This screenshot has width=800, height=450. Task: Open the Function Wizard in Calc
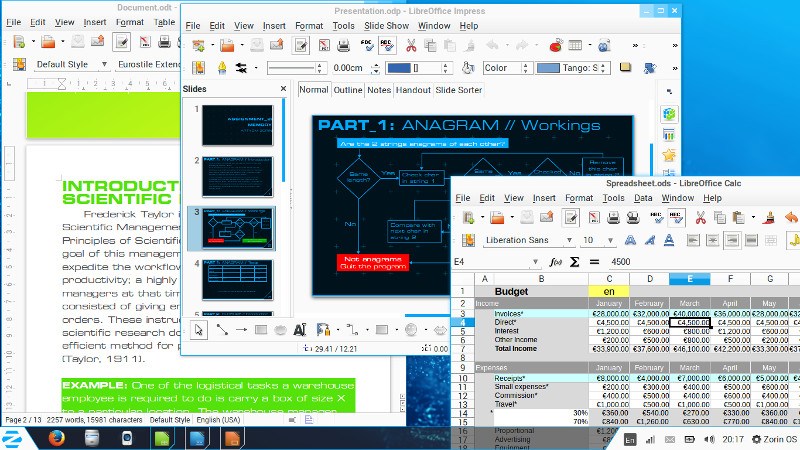click(x=556, y=262)
